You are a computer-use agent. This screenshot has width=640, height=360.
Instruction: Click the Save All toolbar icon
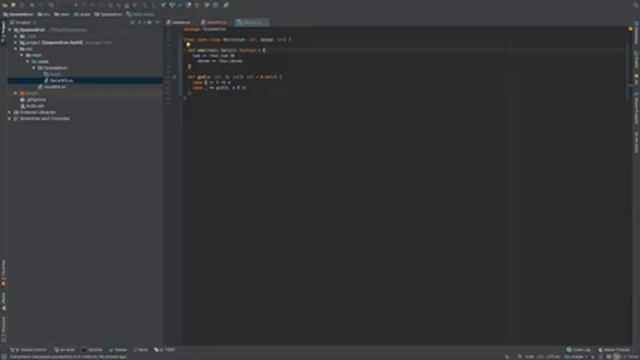[x=13, y=5]
